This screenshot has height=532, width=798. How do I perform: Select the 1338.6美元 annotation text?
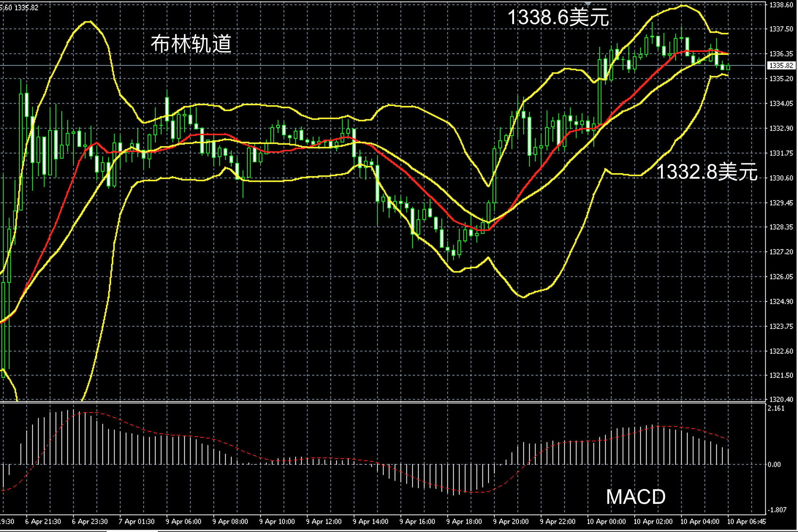(558, 17)
